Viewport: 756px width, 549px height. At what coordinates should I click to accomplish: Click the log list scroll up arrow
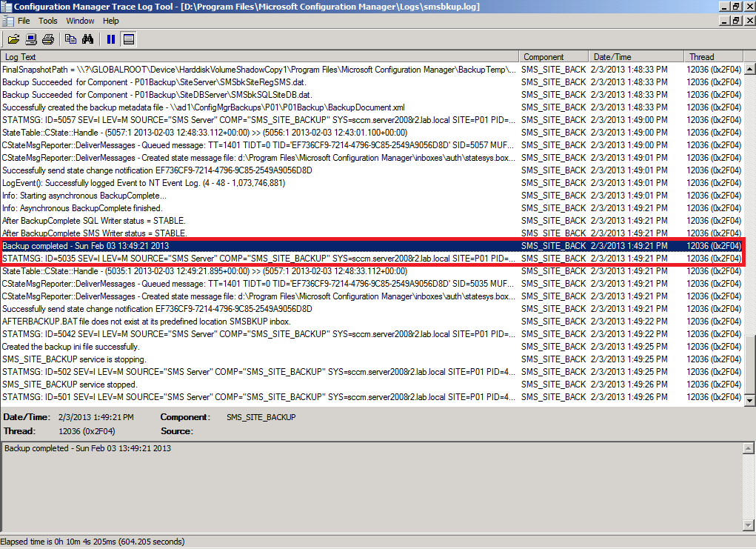[x=750, y=69]
